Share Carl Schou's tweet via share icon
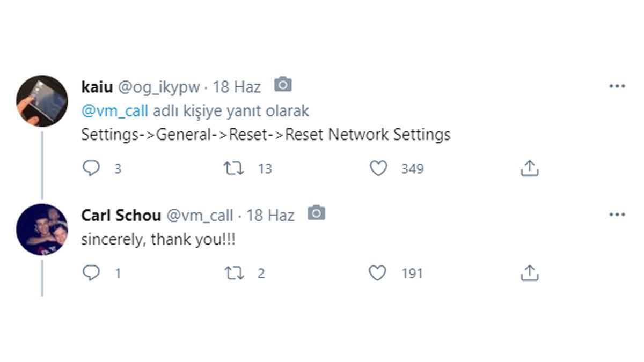The image size is (644, 362). 531,272
